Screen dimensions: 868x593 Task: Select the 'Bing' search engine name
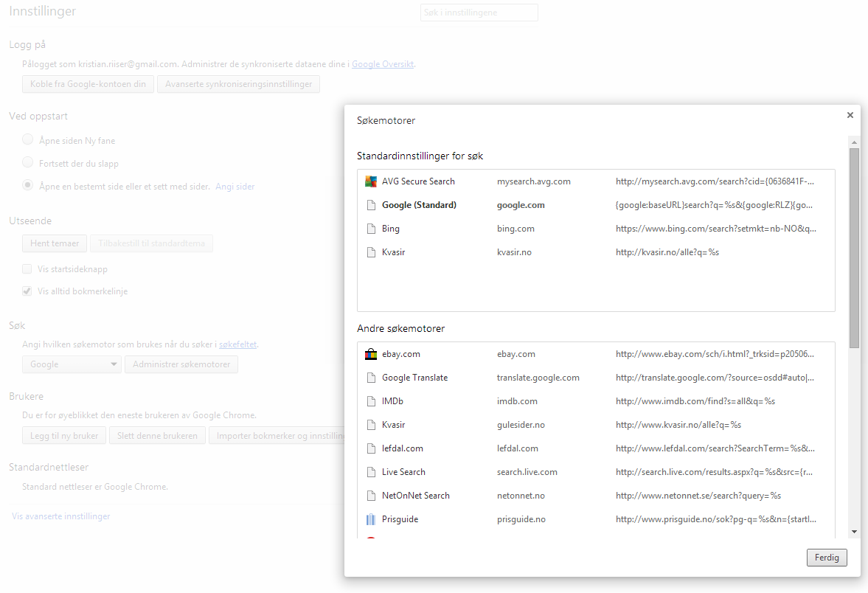[x=390, y=229]
